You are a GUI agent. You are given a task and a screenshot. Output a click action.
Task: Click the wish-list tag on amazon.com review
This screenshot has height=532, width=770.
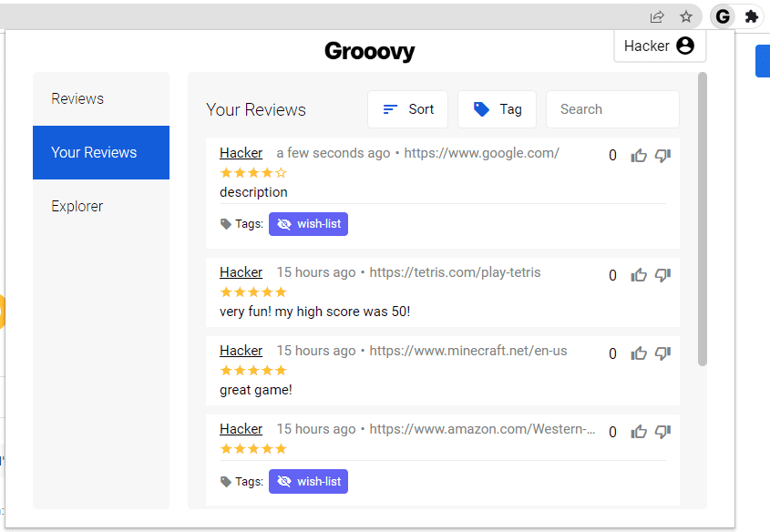(x=308, y=482)
